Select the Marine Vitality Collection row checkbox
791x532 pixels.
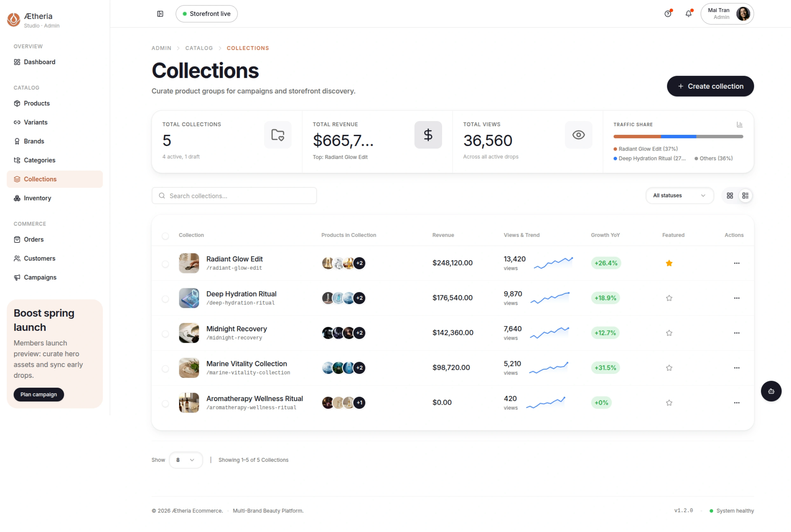coord(165,369)
